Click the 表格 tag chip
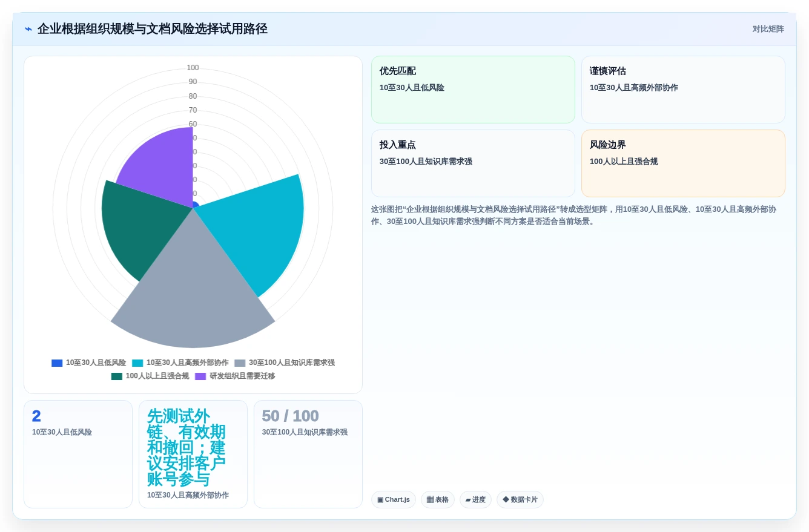Screen dimensions: 809x532 [x=438, y=500]
